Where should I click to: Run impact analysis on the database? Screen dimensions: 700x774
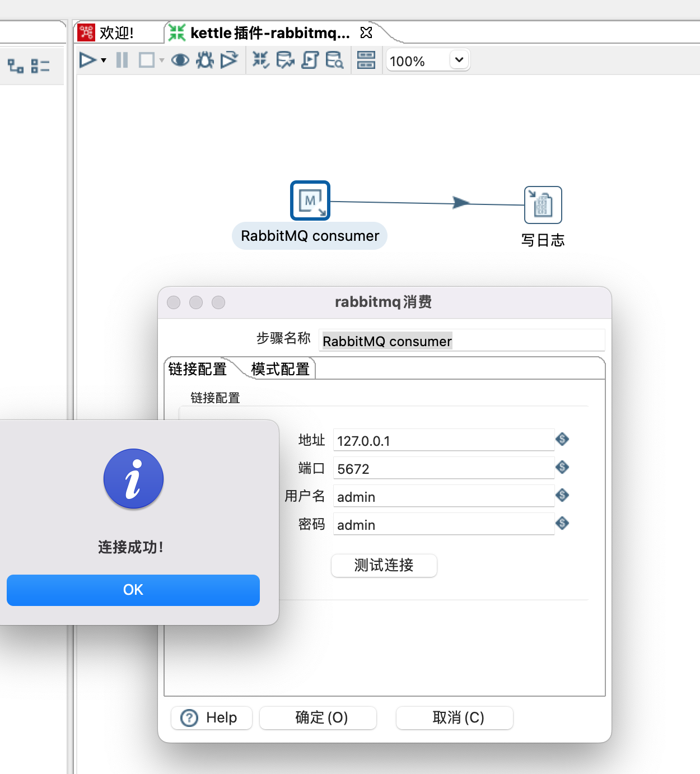tap(285, 60)
